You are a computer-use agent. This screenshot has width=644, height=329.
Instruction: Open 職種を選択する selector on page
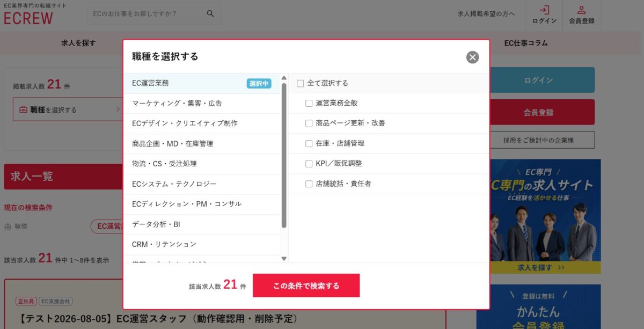[69, 109]
